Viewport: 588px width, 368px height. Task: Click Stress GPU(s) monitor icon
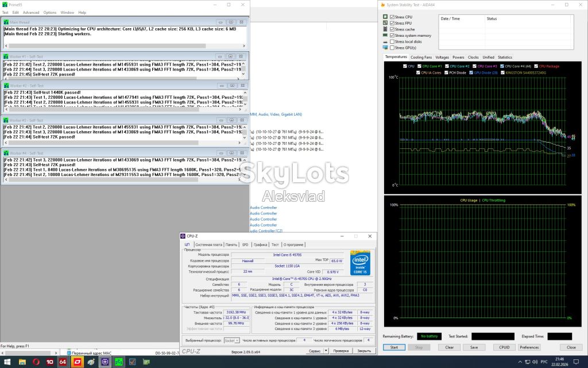385,48
